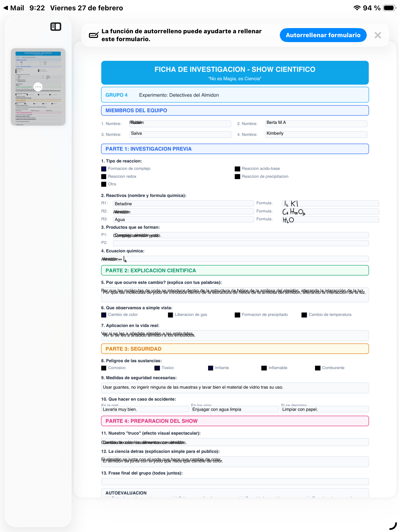
Task: Click Autorrellenar formulario button
Action: 323,35
